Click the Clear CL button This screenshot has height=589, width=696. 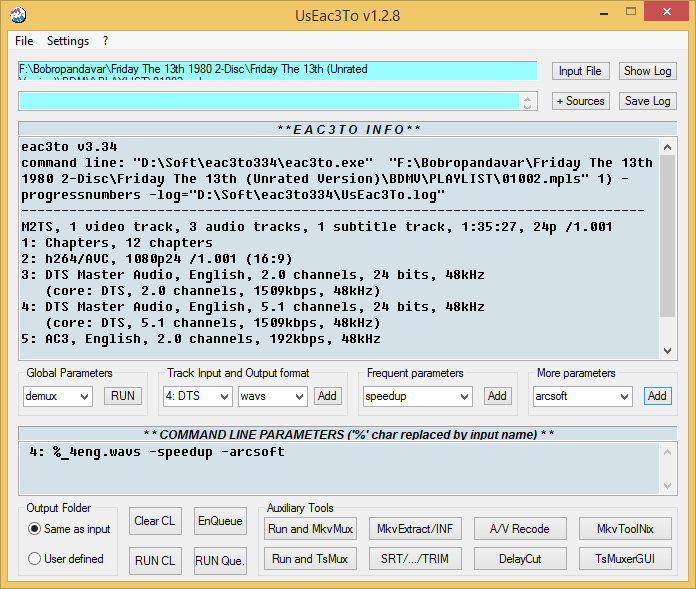(x=155, y=521)
